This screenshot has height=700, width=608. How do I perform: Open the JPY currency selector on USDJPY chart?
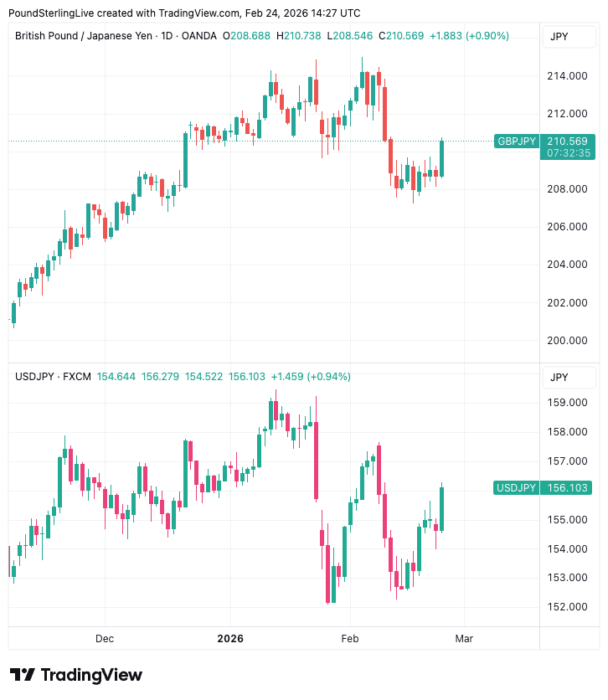[x=559, y=378]
